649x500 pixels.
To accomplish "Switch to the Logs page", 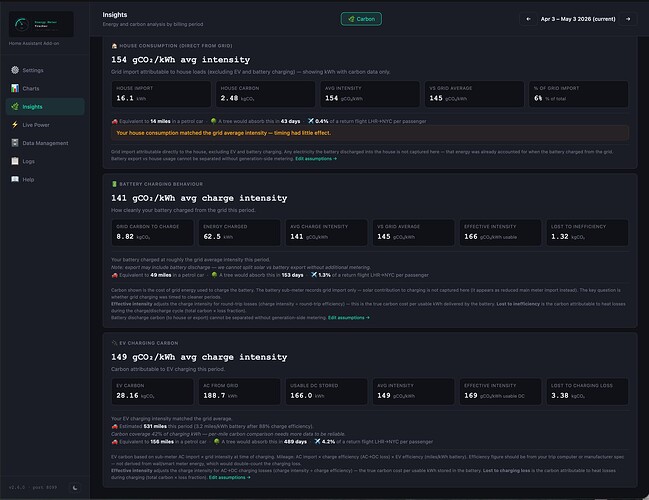I will (x=45, y=161).
